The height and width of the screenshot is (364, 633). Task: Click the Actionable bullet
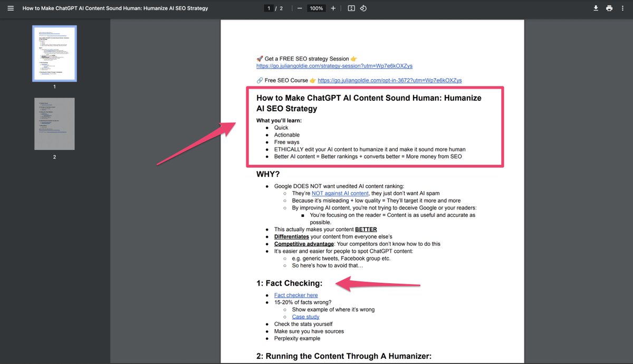pos(287,135)
